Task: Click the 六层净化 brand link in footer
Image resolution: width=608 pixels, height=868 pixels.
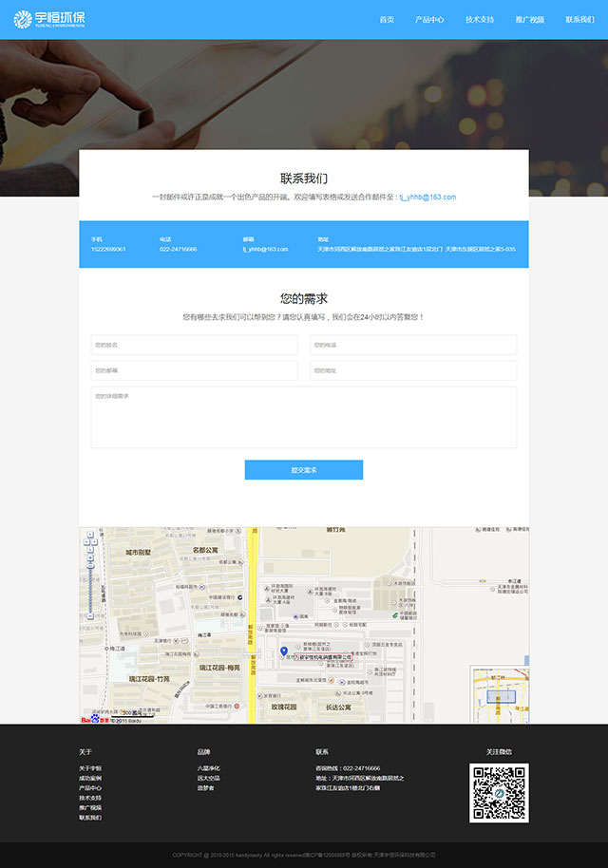Action: point(208,768)
